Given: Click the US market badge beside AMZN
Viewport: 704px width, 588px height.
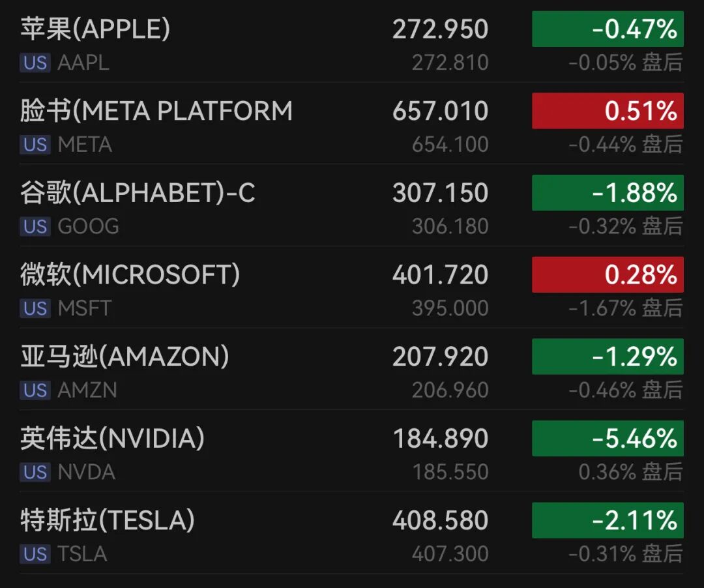Looking at the screenshot, I should (35, 390).
